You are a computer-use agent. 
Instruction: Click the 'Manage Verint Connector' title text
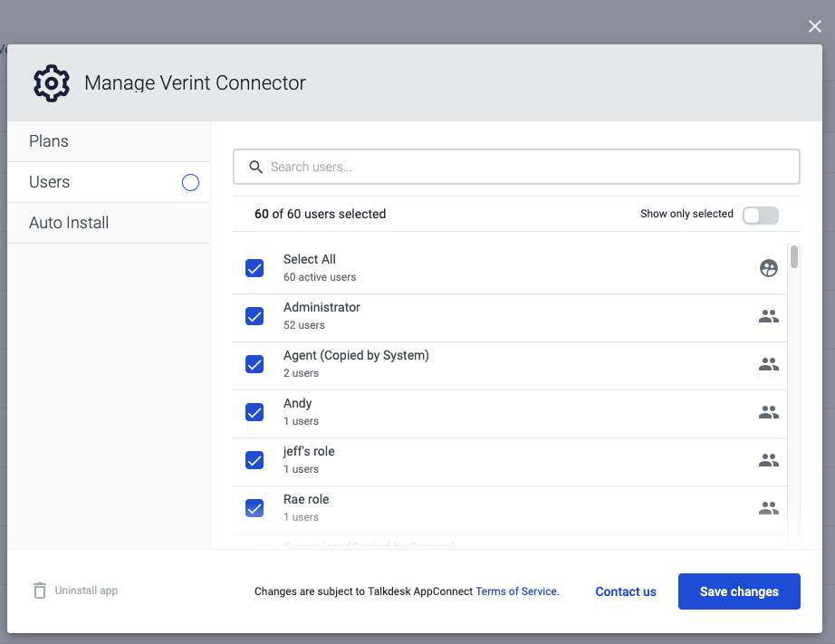(195, 83)
